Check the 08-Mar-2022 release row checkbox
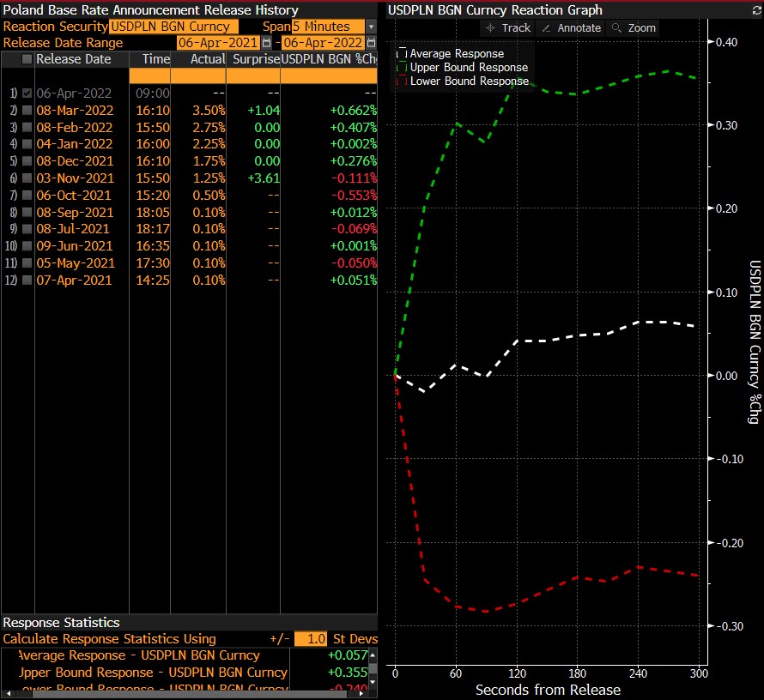This screenshot has width=764, height=700. (27, 110)
